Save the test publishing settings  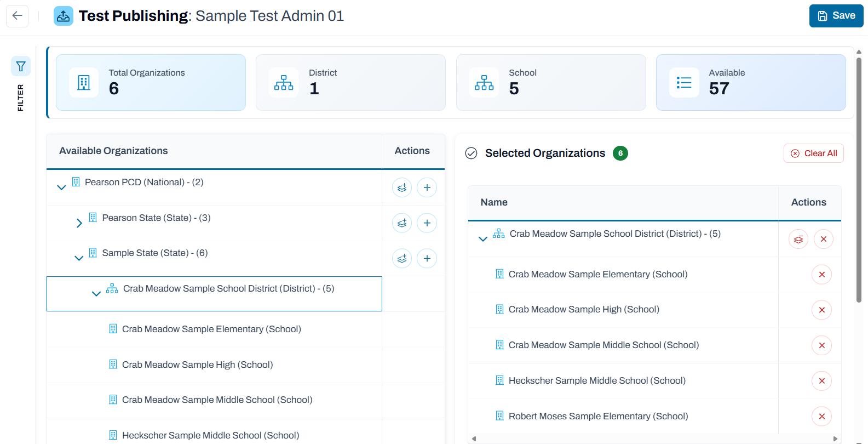pos(836,16)
